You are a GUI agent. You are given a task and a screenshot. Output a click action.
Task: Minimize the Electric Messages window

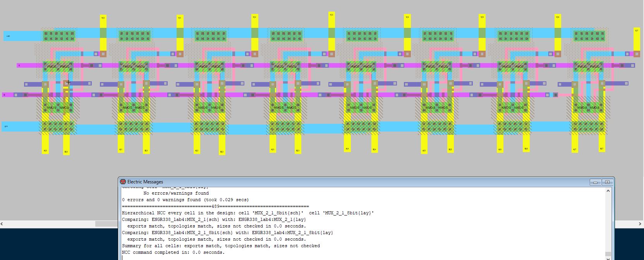click(x=595, y=182)
